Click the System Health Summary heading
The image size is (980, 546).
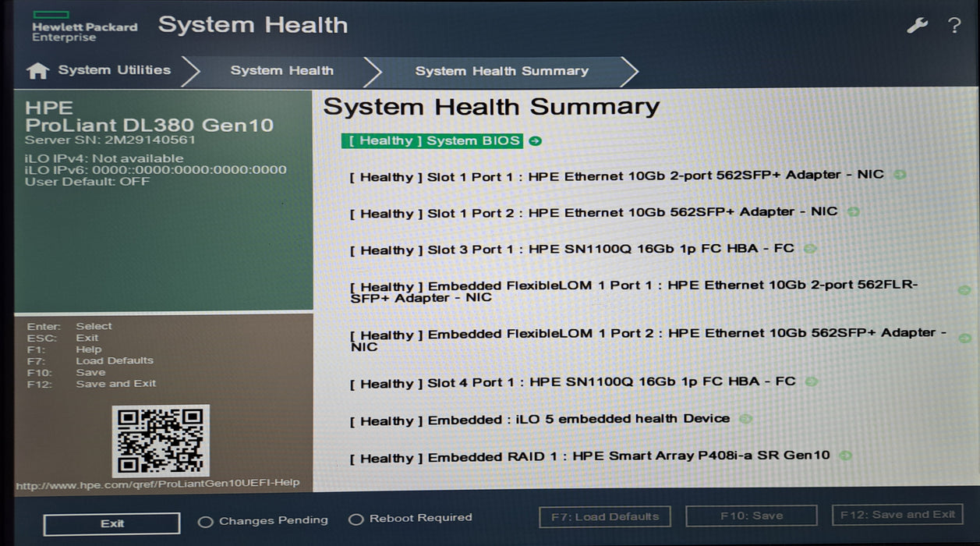pyautogui.click(x=491, y=107)
